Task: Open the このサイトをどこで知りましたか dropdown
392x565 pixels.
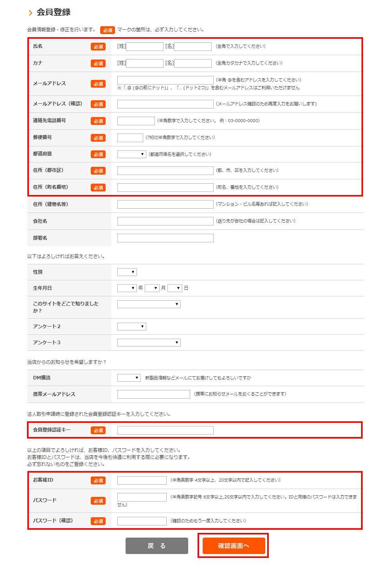Action: 149,304
